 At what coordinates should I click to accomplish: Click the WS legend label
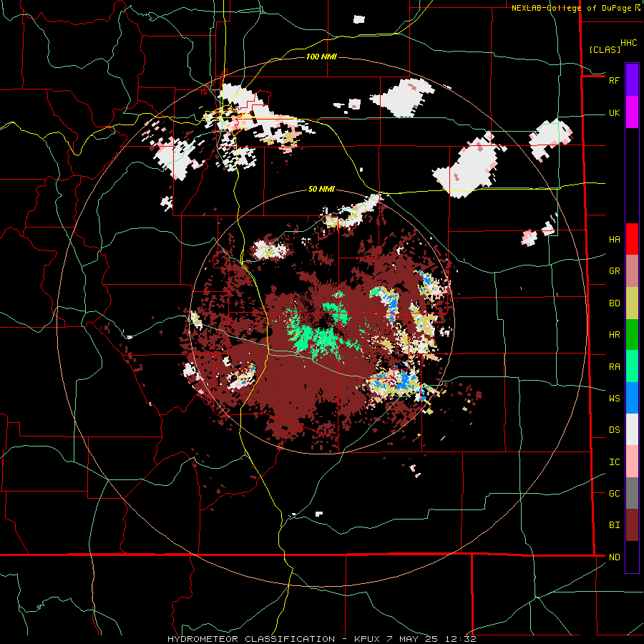(x=614, y=399)
